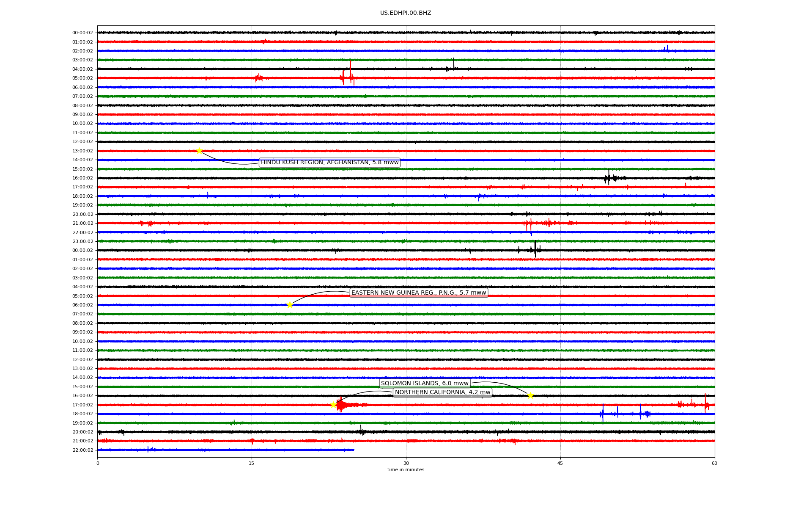Click the Eastern New Guinea star marker
The width and height of the screenshot is (812, 508).
tap(290, 305)
